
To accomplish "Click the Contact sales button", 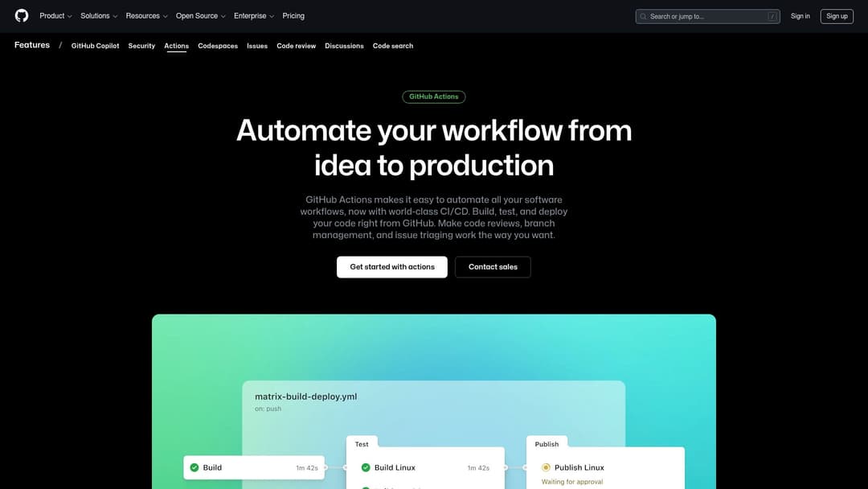I will pos(493,267).
